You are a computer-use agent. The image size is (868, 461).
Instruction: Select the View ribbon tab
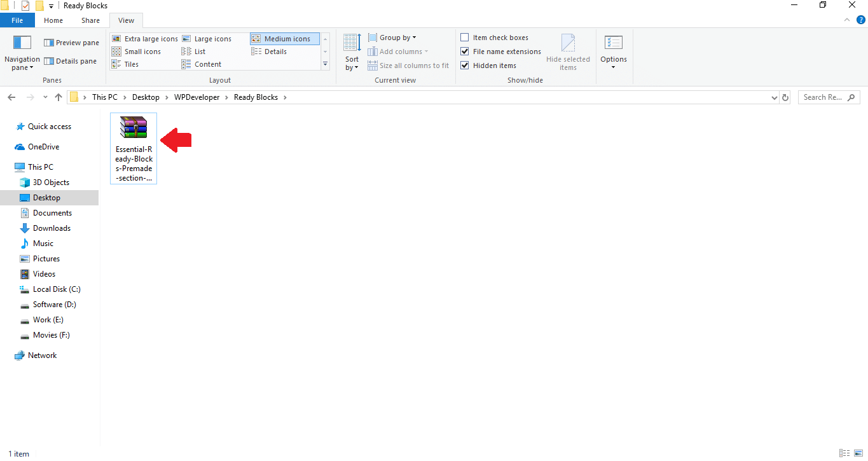[127, 20]
